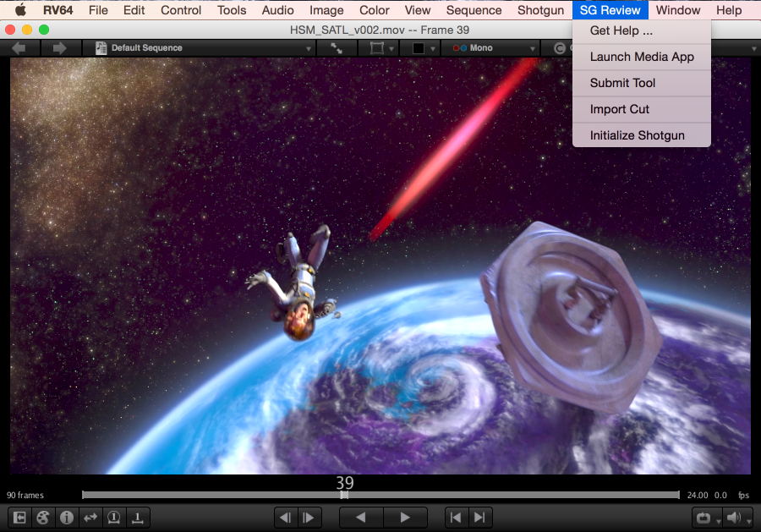Click the circled C channel icon
Image resolution: width=761 pixels, height=532 pixels.
pos(560,48)
